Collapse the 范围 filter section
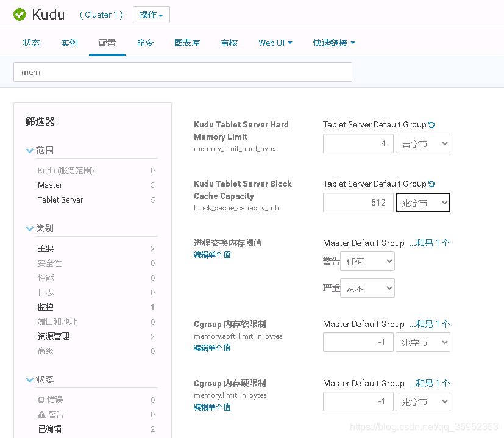 point(30,150)
